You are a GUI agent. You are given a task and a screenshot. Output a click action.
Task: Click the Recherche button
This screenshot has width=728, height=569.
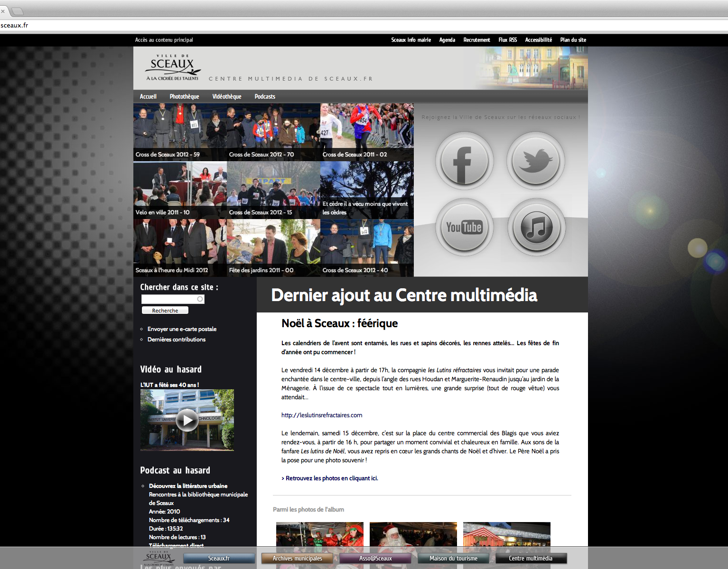coord(165,310)
